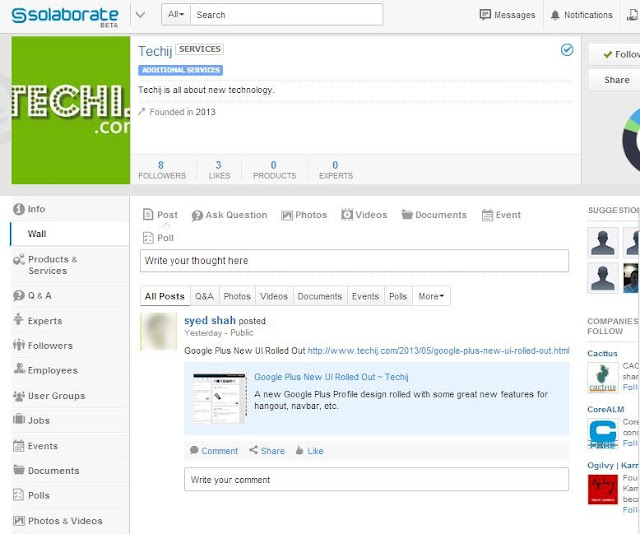Click the Follow button
This screenshot has height=534, width=640.
614,54
